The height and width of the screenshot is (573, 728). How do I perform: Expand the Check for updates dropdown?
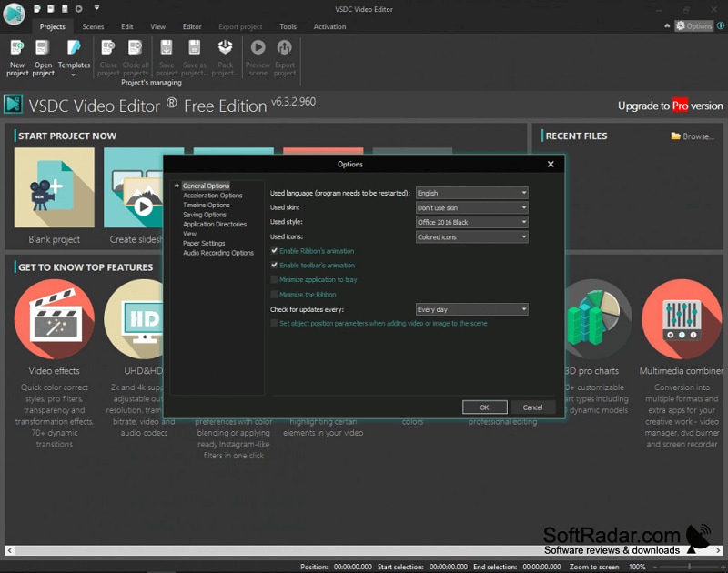pos(471,309)
